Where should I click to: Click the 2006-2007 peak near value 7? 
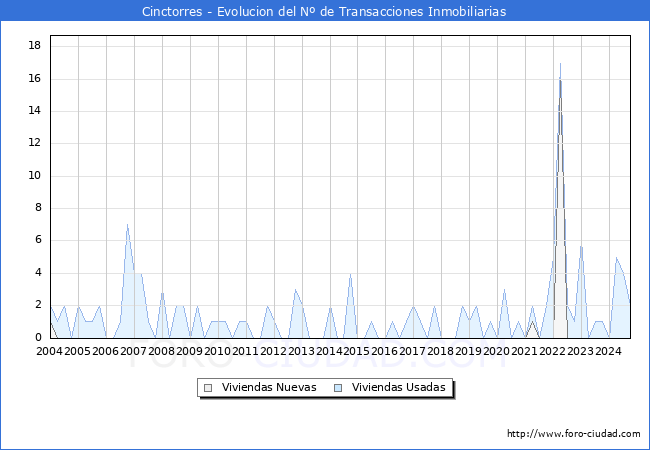click(x=127, y=225)
